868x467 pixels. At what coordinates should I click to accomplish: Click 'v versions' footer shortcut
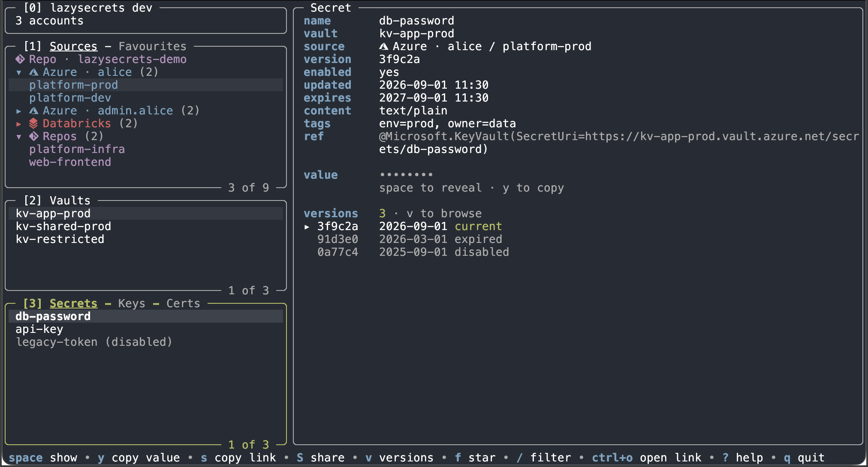[x=400, y=458]
